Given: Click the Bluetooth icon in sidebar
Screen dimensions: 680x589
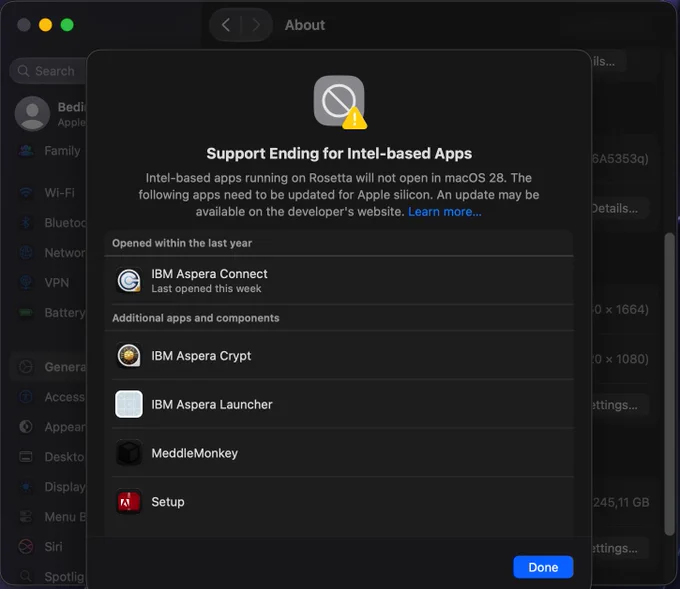Looking at the screenshot, I should click(x=26, y=223).
